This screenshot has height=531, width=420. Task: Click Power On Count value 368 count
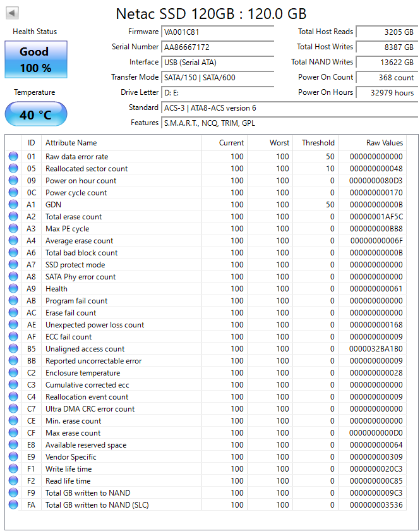point(387,78)
